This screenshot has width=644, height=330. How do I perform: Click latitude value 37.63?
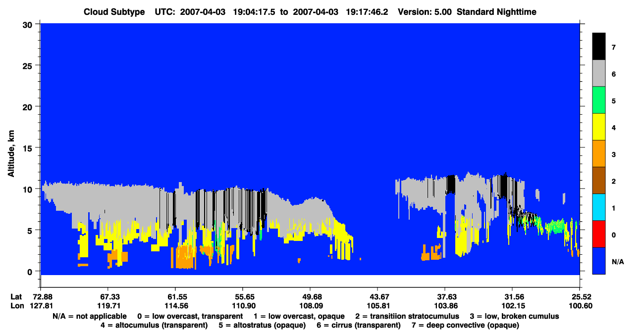[x=445, y=297]
